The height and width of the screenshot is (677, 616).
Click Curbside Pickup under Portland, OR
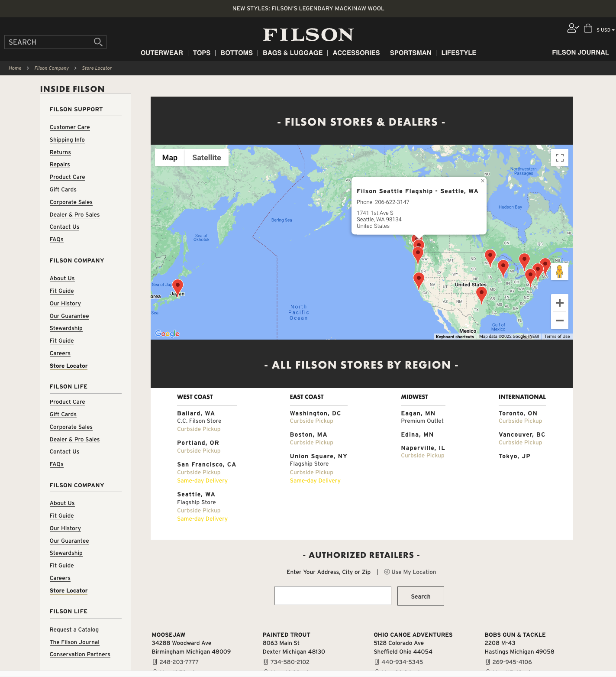(x=199, y=451)
